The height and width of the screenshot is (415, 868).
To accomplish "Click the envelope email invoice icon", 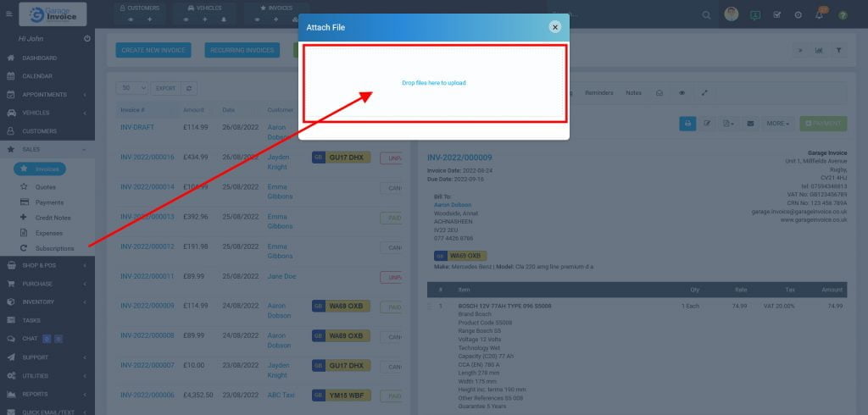I will pyautogui.click(x=749, y=124).
